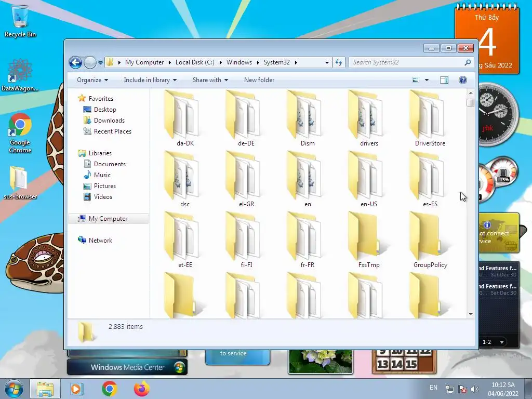Open address bar history dropdown
The height and width of the screenshot is (399, 532).
pyautogui.click(x=327, y=62)
